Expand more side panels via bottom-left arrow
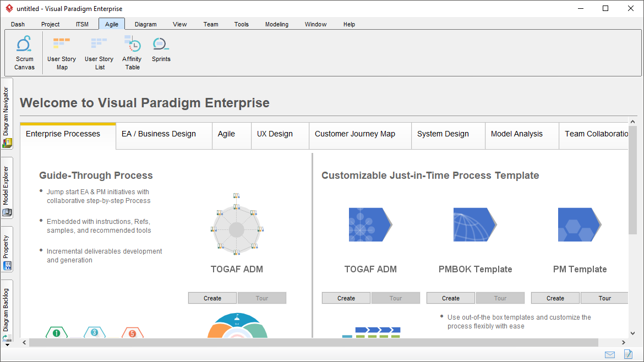Image resolution: width=644 pixels, height=362 pixels. click(7, 345)
